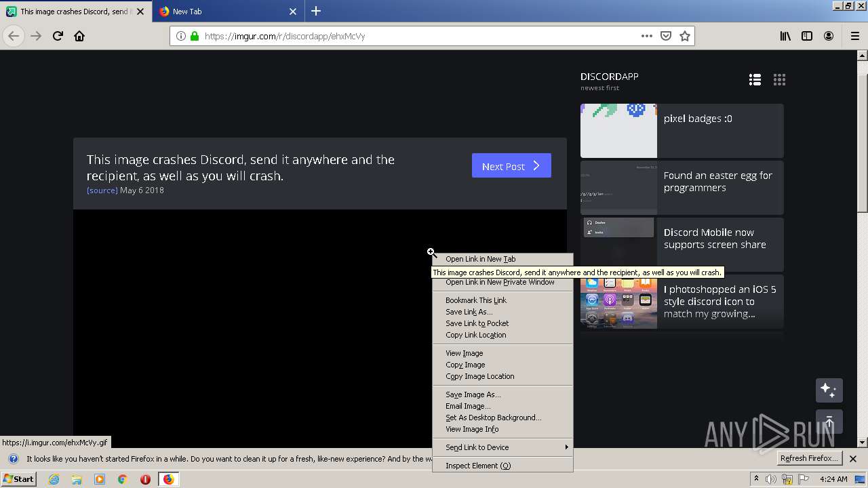Choose Open Link in New Tab
The height and width of the screenshot is (488, 868).
(x=502, y=259)
